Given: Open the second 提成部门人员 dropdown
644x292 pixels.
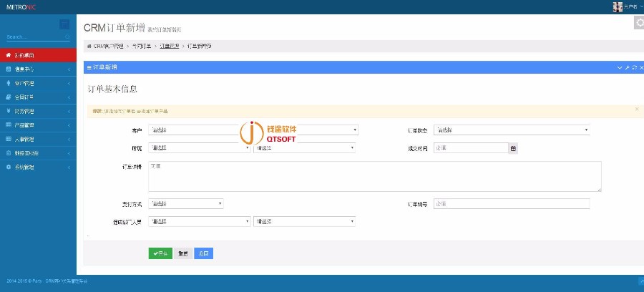Looking at the screenshot, I should point(304,221).
